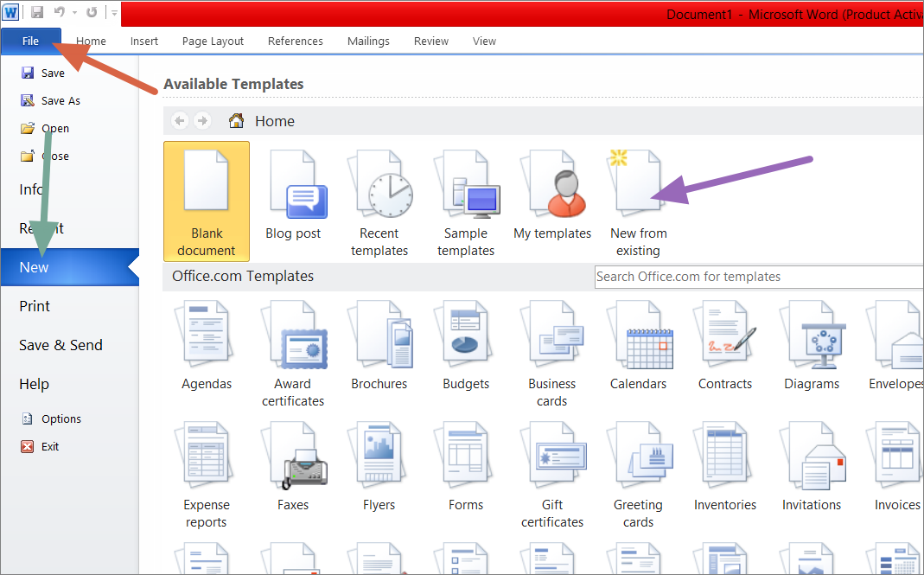The height and width of the screenshot is (575, 924).
Task: Click the Save icon in Quick Access toolbar
Action: [x=37, y=13]
